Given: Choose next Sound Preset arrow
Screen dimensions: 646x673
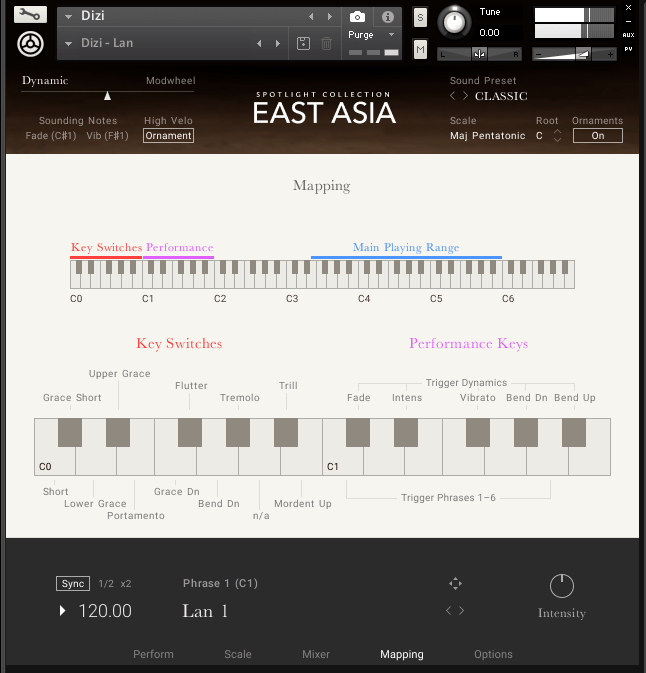Looking at the screenshot, I should click(465, 96).
